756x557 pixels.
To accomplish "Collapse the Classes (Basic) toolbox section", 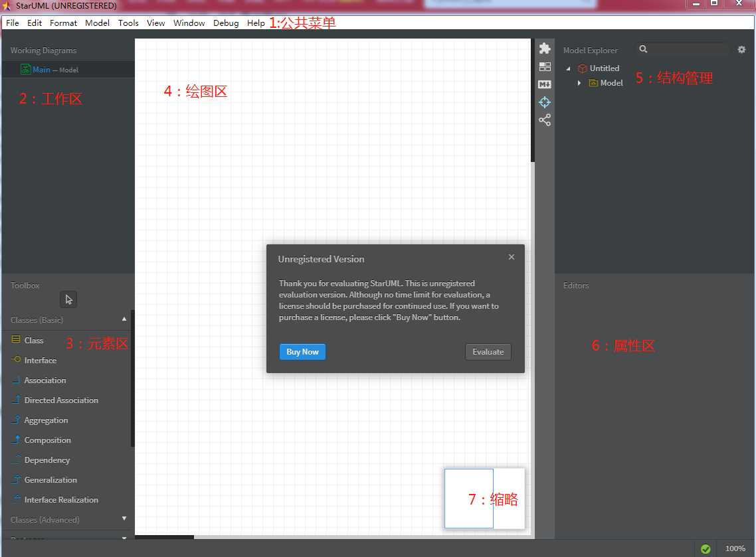I will (x=124, y=319).
